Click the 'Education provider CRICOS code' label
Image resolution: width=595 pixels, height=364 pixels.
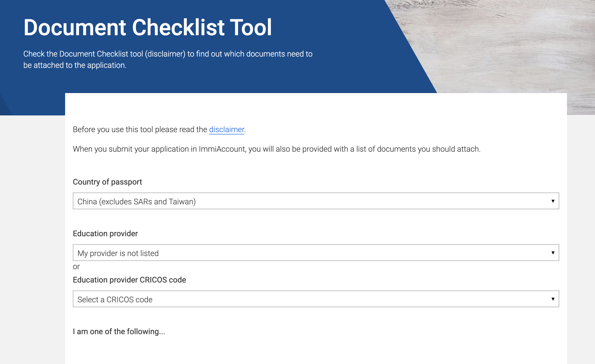(129, 280)
